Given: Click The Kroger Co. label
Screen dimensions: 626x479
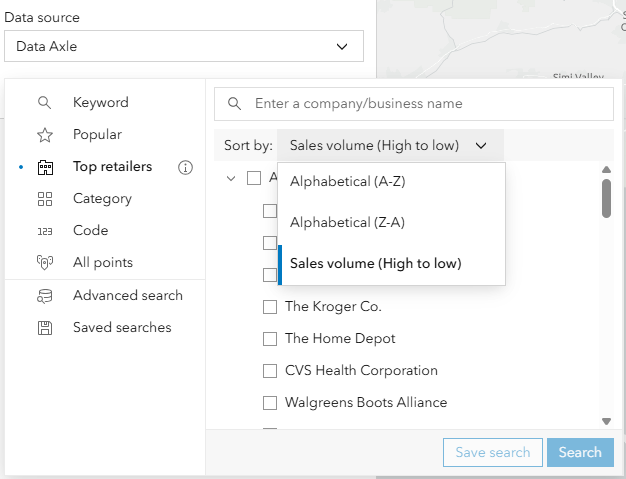Looking at the screenshot, I should (x=333, y=307).
